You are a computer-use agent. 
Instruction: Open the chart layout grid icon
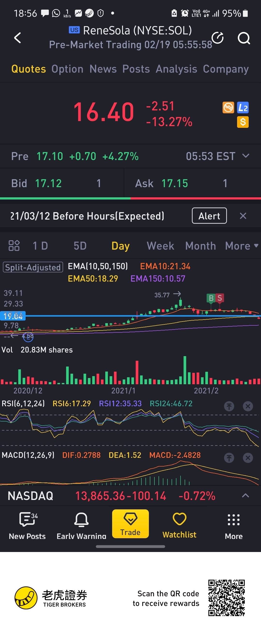14,245
